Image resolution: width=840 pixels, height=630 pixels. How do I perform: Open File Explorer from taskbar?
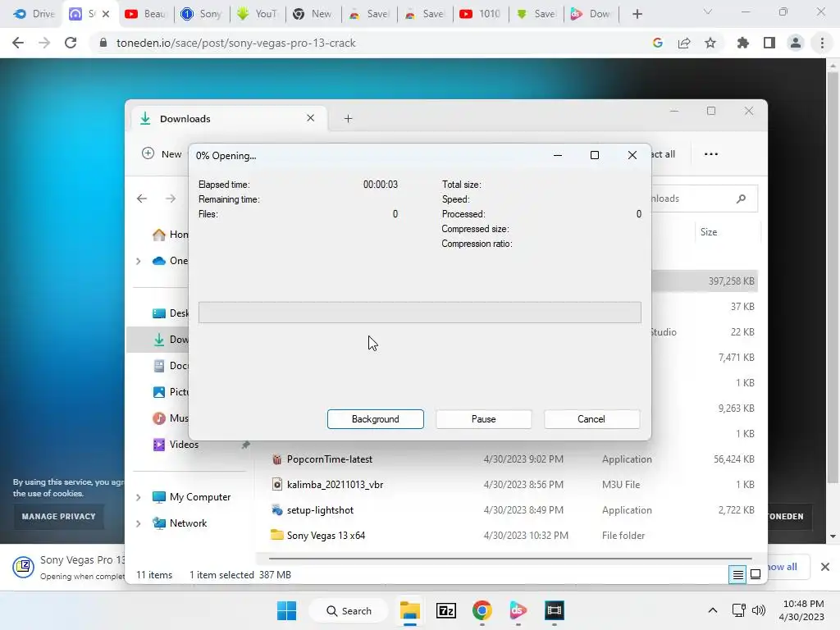click(410, 610)
